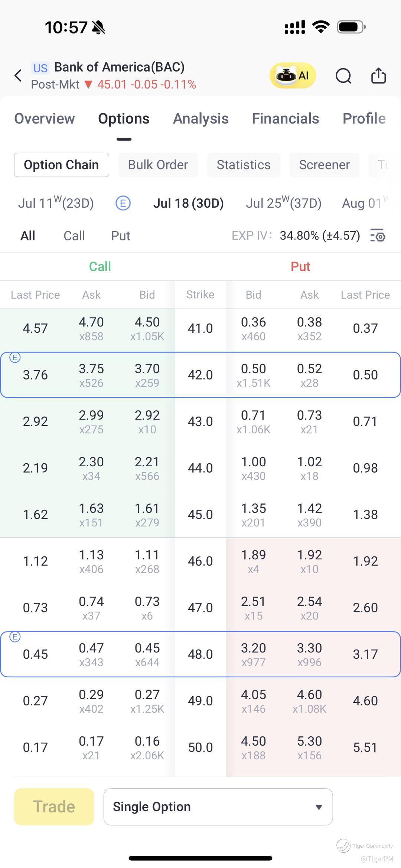Tap the earnings E badge on strike 48.0 row
Viewport: 401px width, 868px height.
(x=14, y=637)
